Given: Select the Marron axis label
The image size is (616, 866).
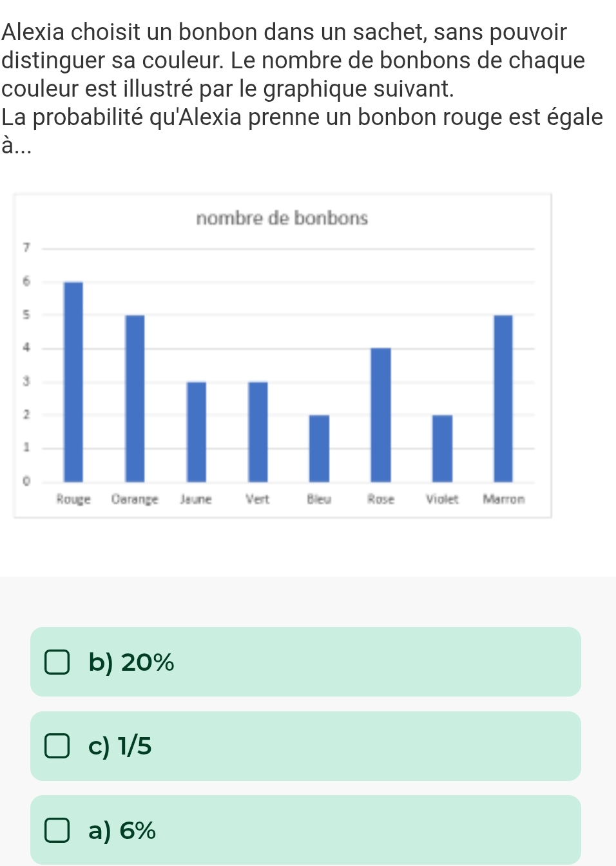Looking at the screenshot, I should point(504,499).
